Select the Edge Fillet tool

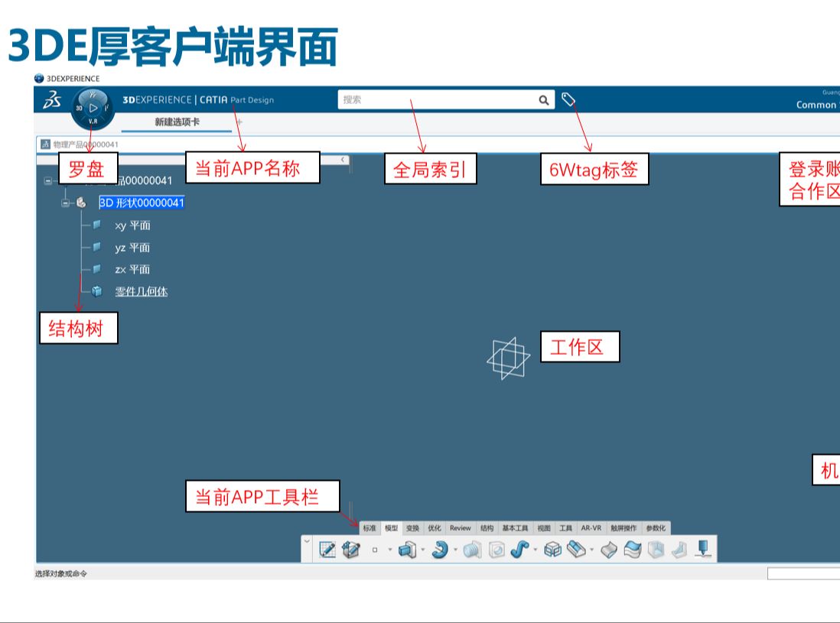click(576, 550)
